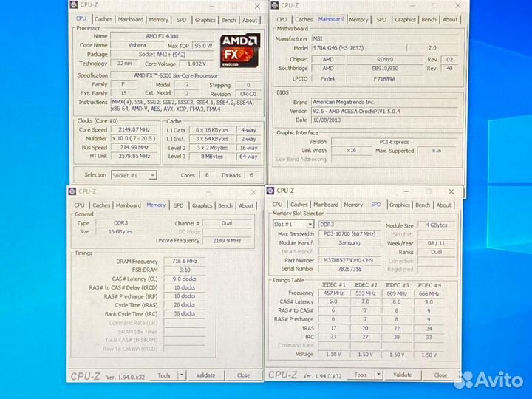Go to Memory tab in SPD window
Image resolution: width=532 pixels, height=399 pixels.
click(x=353, y=205)
